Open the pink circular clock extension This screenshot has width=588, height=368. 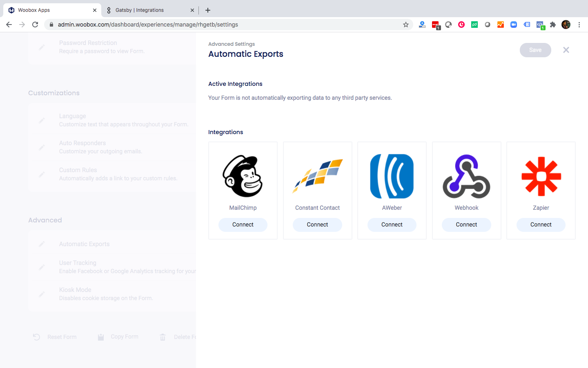tap(461, 25)
